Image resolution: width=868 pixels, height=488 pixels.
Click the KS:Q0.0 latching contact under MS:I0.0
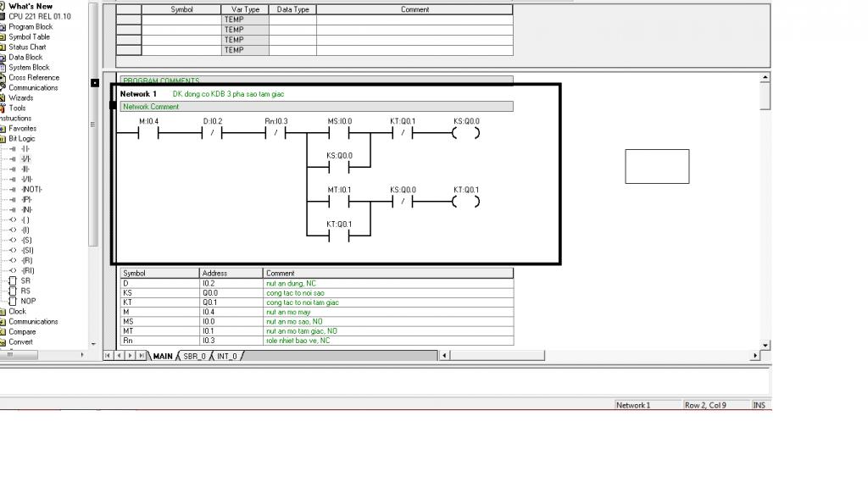point(339,167)
